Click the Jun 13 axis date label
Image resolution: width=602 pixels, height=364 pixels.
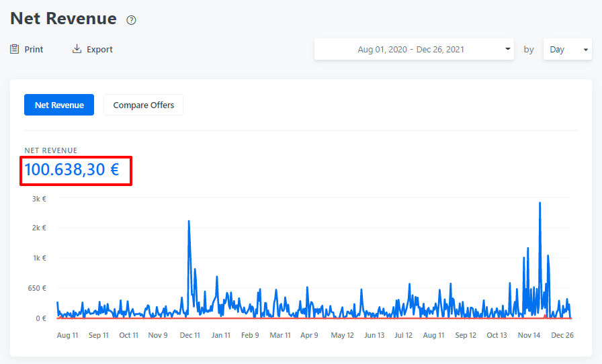(374, 335)
